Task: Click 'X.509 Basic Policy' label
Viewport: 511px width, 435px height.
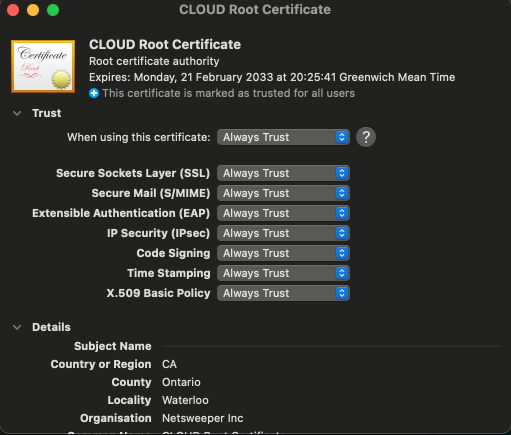Action: point(158,293)
